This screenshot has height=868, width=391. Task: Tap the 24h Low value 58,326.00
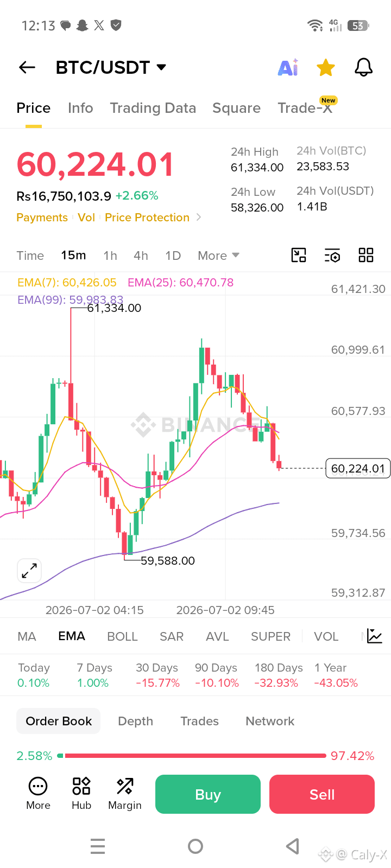pyautogui.click(x=257, y=208)
